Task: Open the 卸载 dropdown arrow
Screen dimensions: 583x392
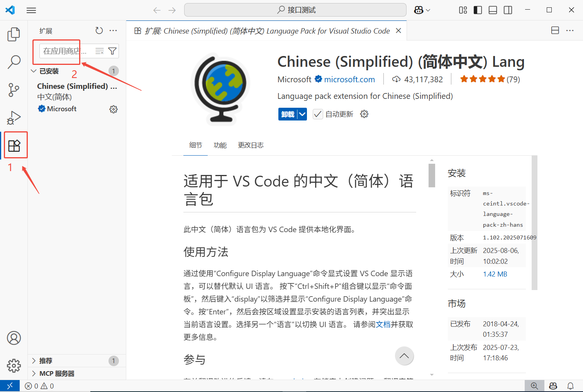Action: point(302,114)
